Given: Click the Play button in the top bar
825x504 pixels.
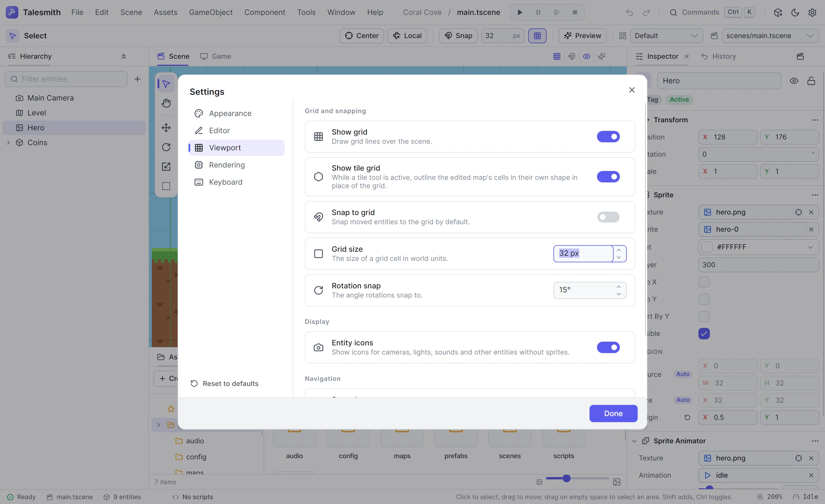Looking at the screenshot, I should click(520, 12).
